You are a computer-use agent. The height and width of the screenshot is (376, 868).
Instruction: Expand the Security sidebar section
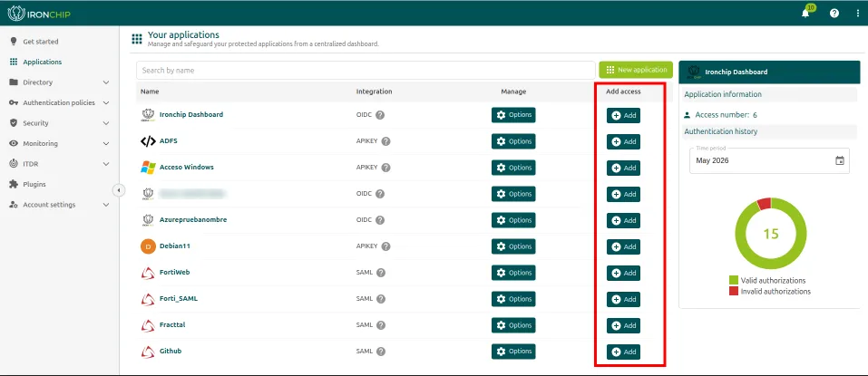click(x=59, y=123)
